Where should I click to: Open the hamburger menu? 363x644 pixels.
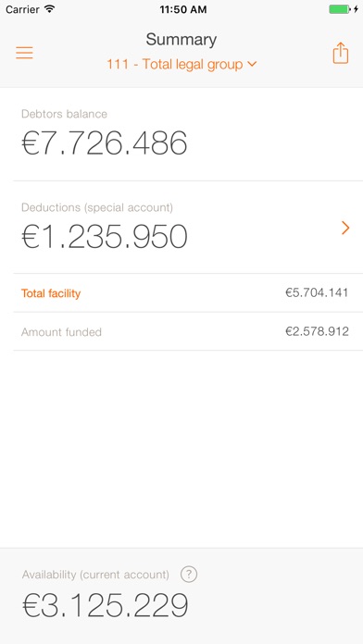(24, 53)
